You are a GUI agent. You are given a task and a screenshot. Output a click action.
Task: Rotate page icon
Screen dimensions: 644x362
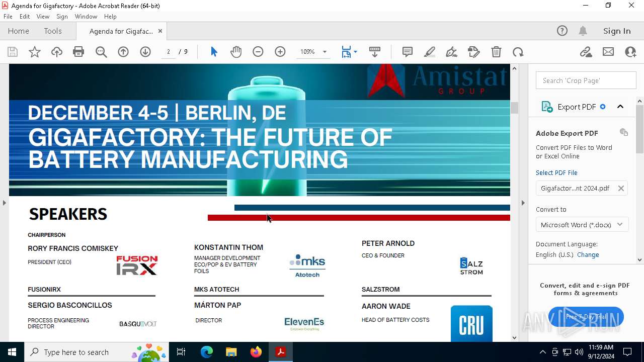click(x=518, y=52)
